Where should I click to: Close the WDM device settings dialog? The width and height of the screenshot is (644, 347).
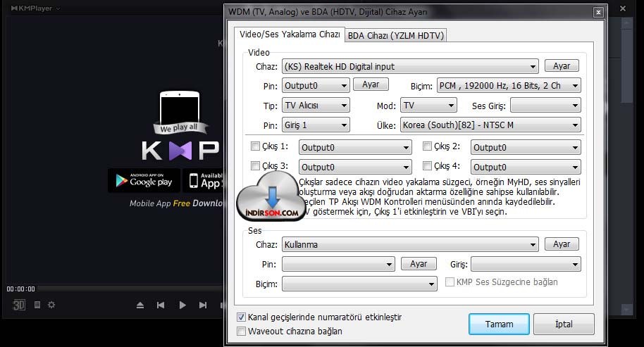click(x=598, y=12)
